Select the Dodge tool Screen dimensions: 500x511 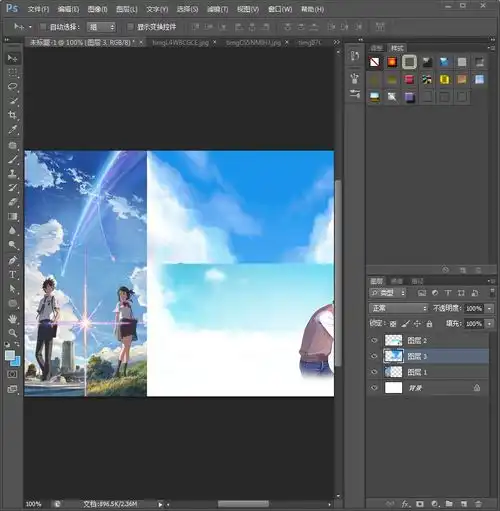point(12,245)
